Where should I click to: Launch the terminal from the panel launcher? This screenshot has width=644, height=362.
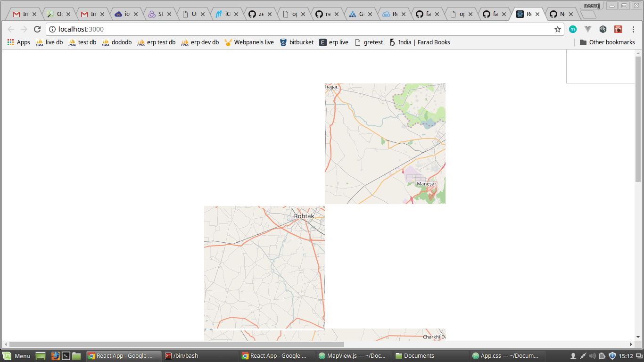66,356
